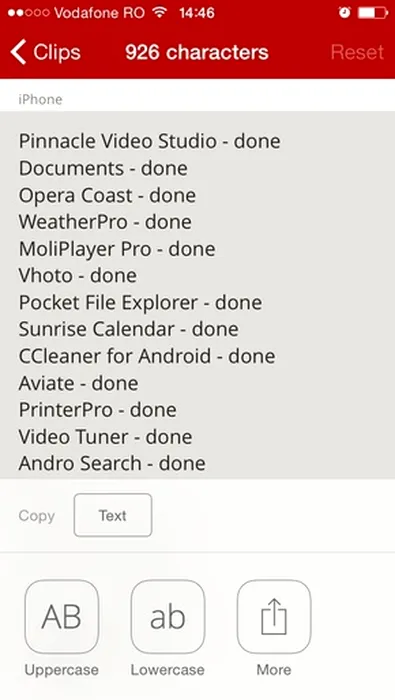Viewport: 395px width, 700px height.
Task: Tap the Reset button
Action: coord(357,52)
